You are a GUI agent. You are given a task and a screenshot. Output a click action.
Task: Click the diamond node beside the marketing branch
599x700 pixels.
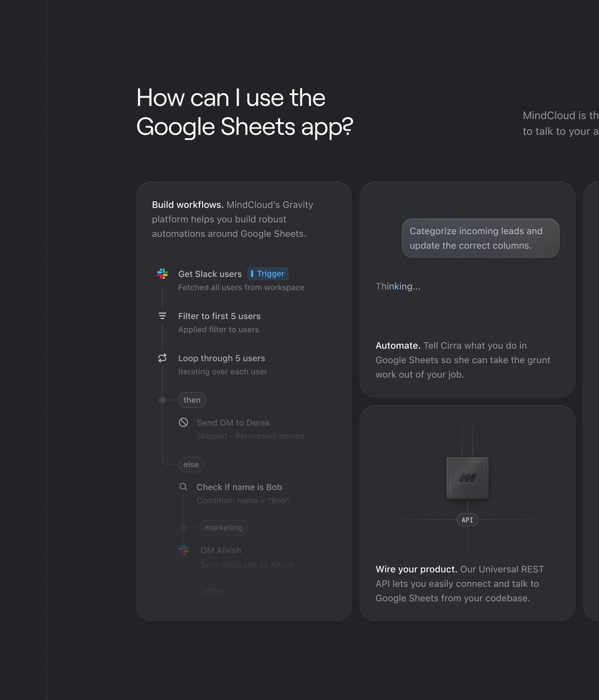[183, 527]
